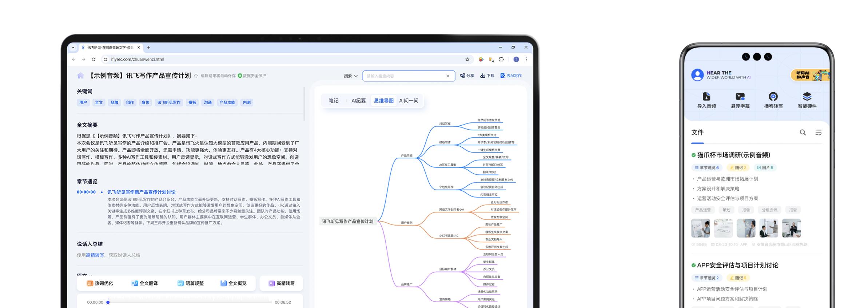868x308 pixels.
Task: Tap the list filter icon in phone 文件 header
Action: (818, 133)
